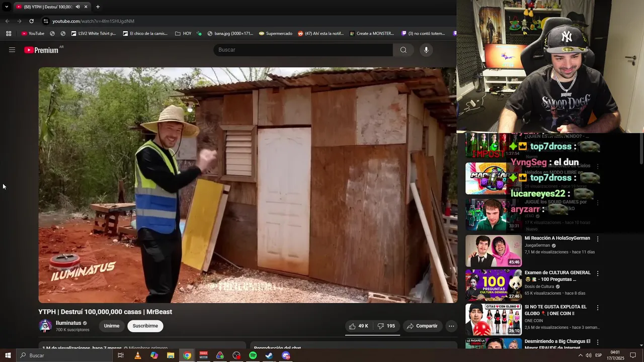Open Examen de CULTURA GENERAL video title
This screenshot has width=644, height=362.
point(557,276)
